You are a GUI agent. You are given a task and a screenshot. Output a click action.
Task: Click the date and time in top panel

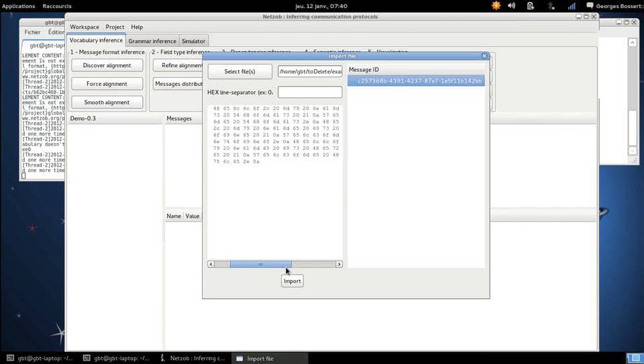click(321, 6)
